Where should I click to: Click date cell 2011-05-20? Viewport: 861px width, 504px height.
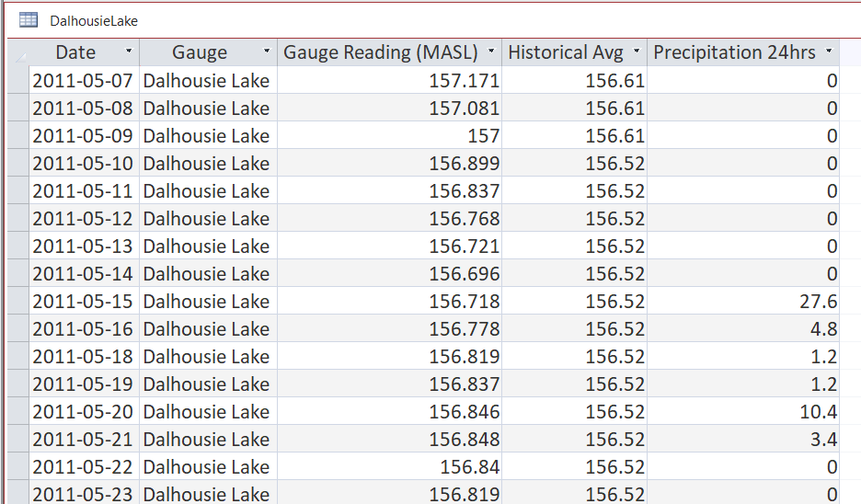[83, 412]
